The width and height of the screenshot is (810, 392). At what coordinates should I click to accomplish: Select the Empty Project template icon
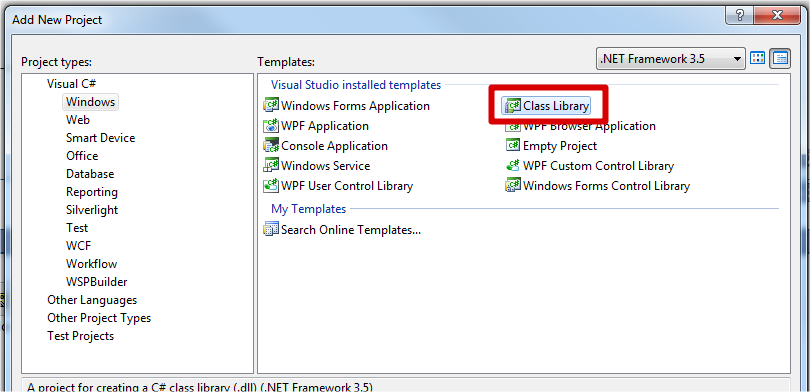pos(513,146)
